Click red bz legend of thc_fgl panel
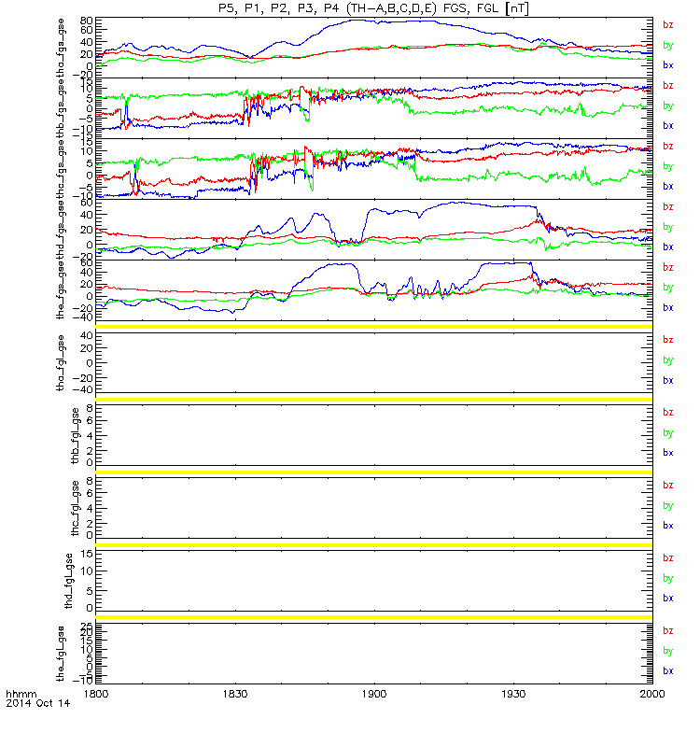Viewport: 700px width, 747px height. click(668, 486)
